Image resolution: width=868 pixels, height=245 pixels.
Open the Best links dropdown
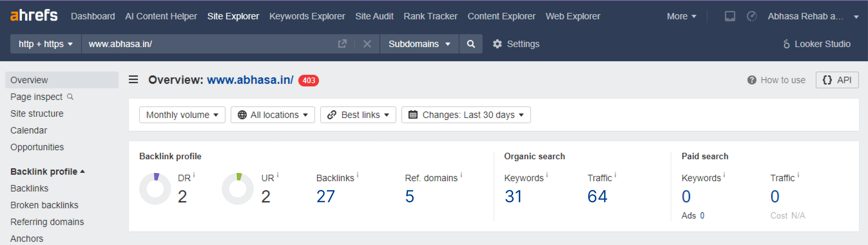coord(358,115)
